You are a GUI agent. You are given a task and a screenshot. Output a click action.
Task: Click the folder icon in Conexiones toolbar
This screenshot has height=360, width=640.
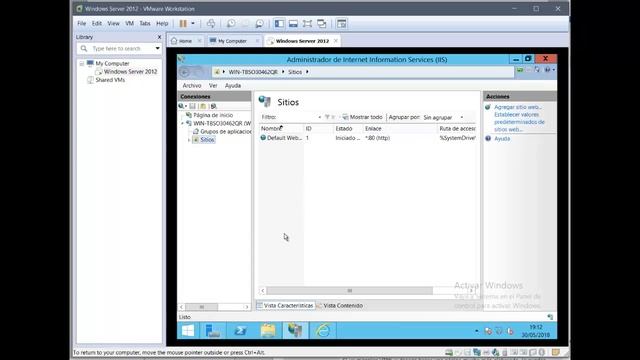click(x=203, y=106)
